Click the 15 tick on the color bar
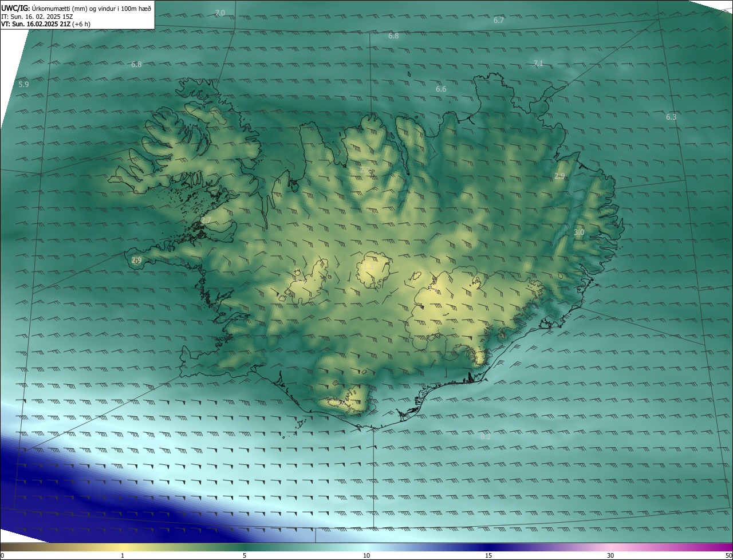 click(488, 555)
